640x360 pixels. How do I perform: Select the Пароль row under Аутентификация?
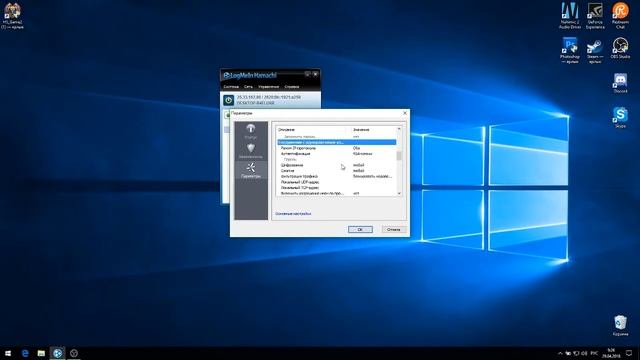tap(336, 159)
